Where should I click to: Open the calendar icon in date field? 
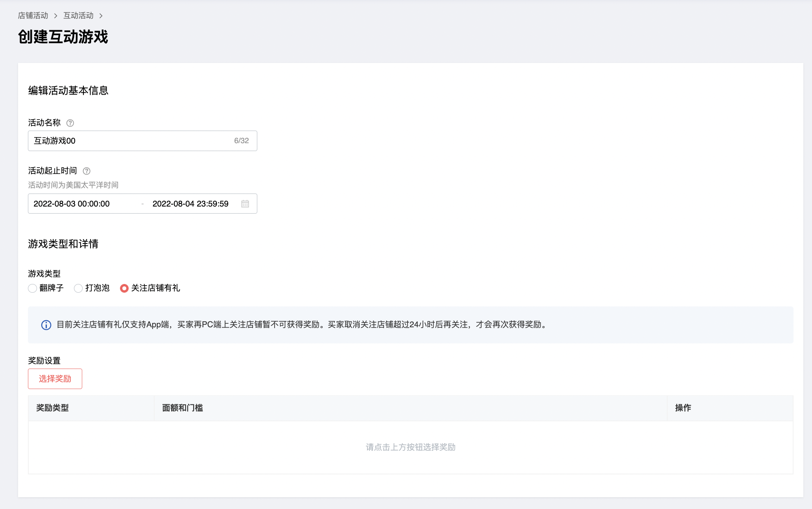pyautogui.click(x=245, y=204)
